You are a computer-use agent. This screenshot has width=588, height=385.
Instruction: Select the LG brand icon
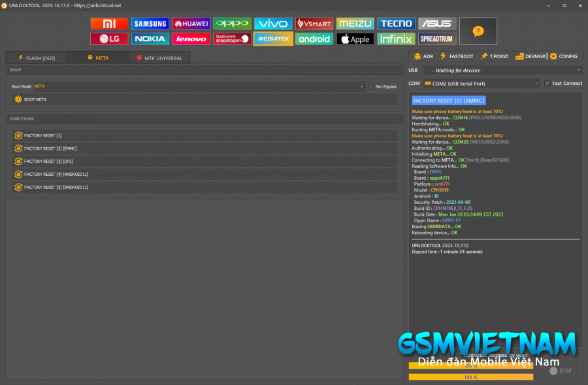click(108, 39)
